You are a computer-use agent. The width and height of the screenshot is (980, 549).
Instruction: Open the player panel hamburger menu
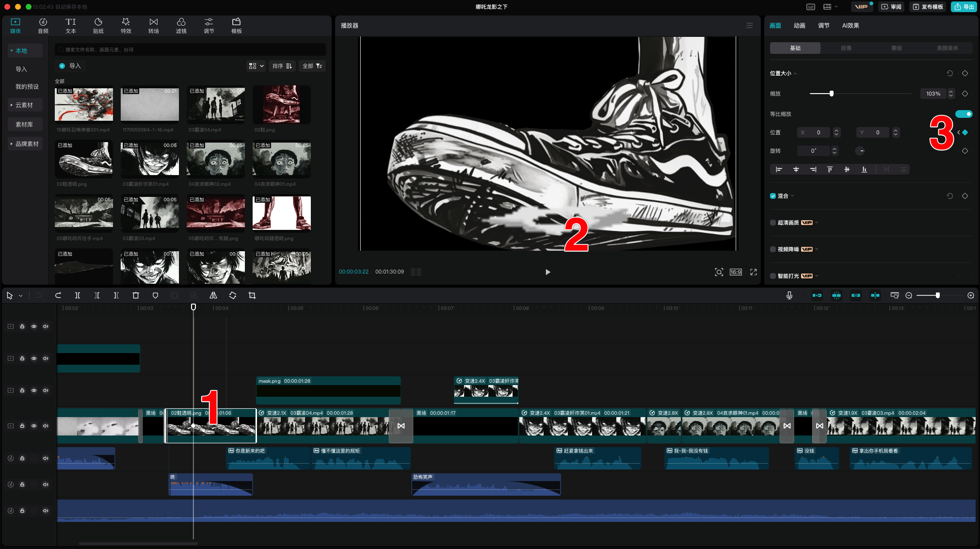(x=750, y=25)
